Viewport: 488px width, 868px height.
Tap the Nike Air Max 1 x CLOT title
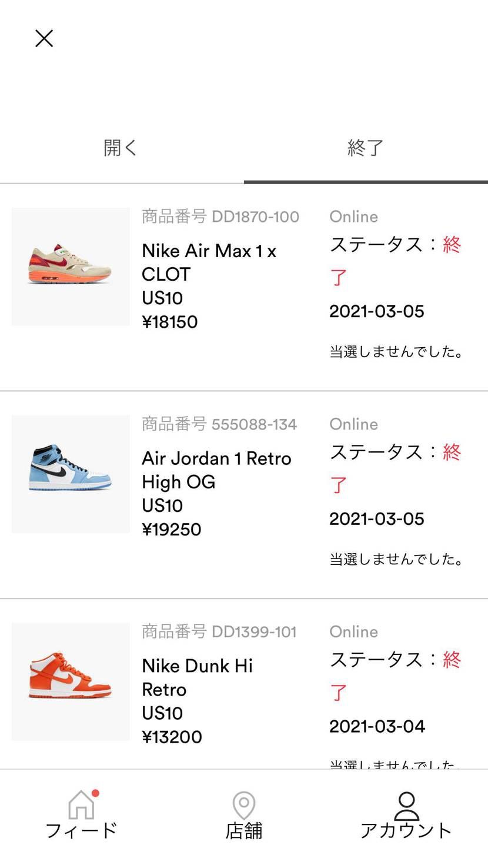[x=209, y=262]
